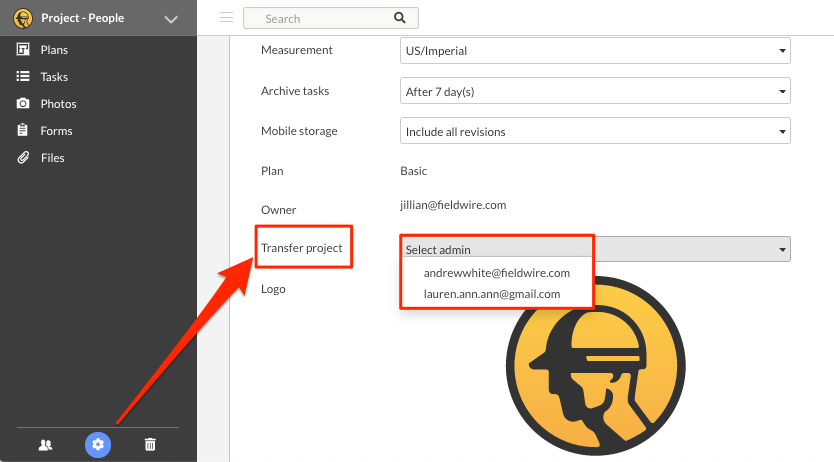Open the Archive tasks dropdown

pyautogui.click(x=595, y=91)
